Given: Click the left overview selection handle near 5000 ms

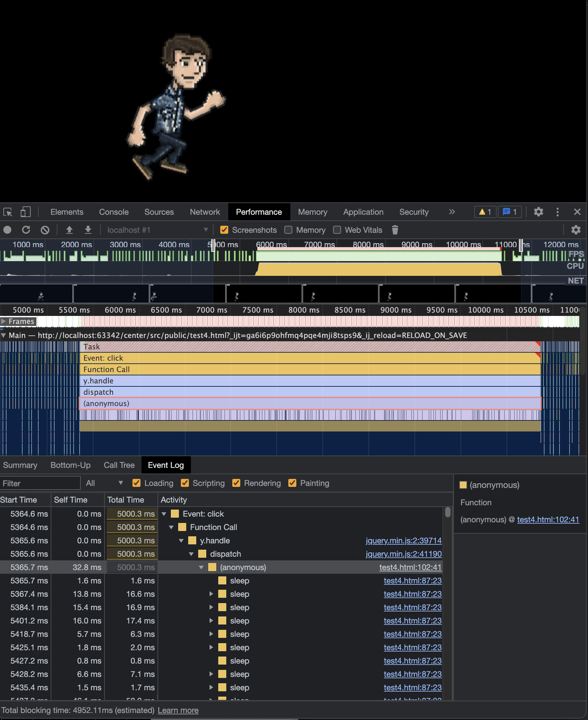Looking at the screenshot, I should (213, 245).
